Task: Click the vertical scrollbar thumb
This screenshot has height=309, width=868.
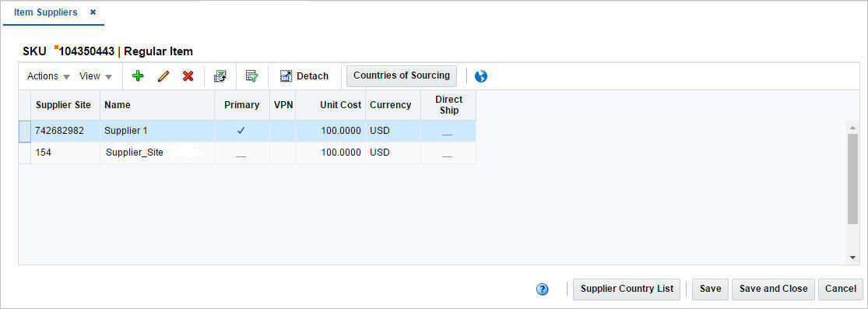Action: pyautogui.click(x=852, y=179)
